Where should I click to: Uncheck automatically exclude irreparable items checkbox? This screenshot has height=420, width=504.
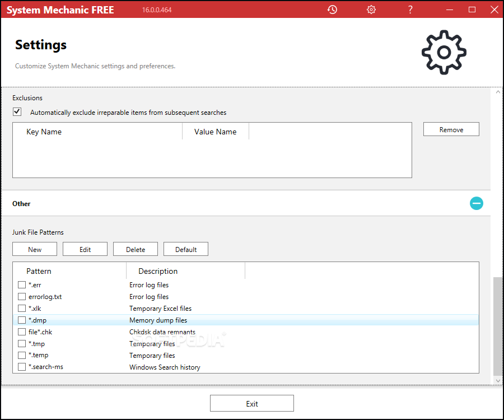click(x=17, y=112)
